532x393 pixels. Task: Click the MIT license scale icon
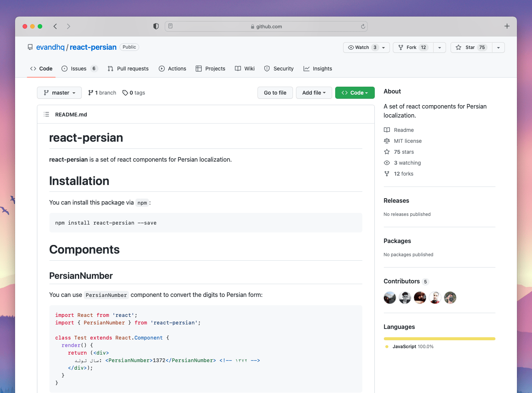pos(387,141)
